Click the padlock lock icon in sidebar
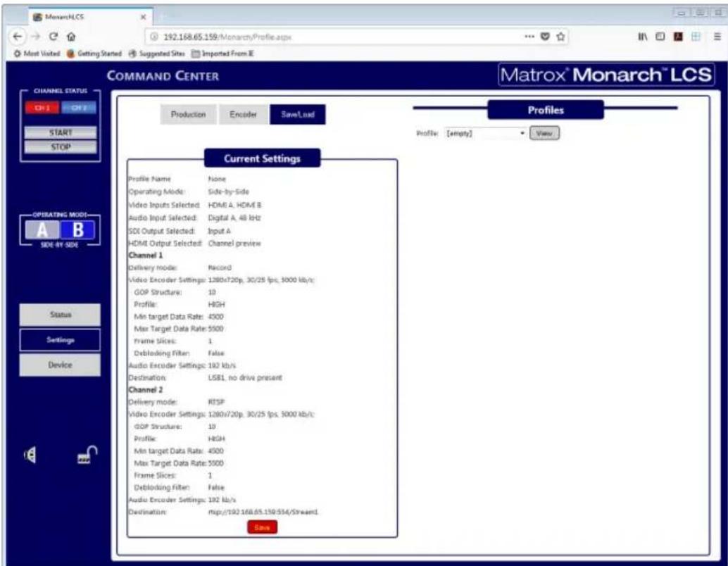Image resolution: width=728 pixels, height=566 pixels. 87,455
